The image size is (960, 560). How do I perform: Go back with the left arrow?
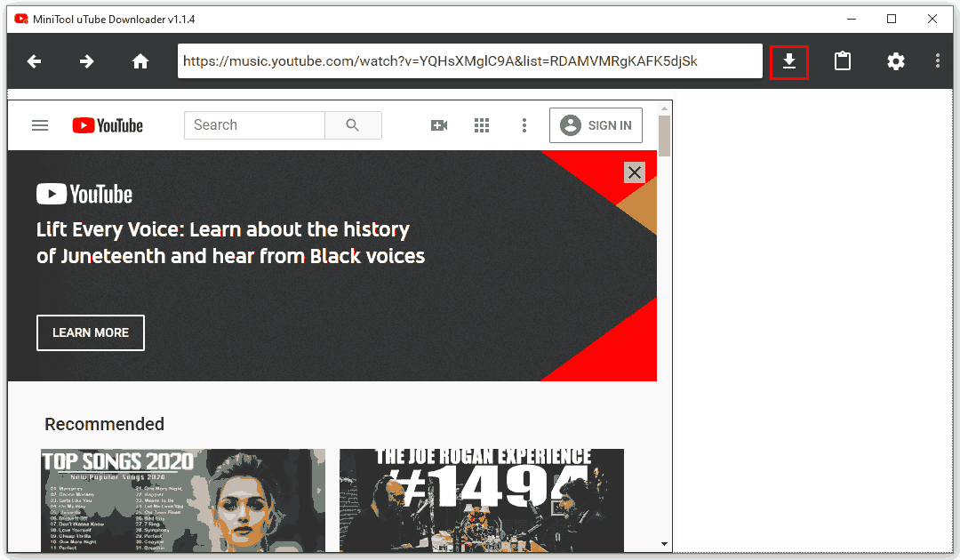tap(35, 61)
